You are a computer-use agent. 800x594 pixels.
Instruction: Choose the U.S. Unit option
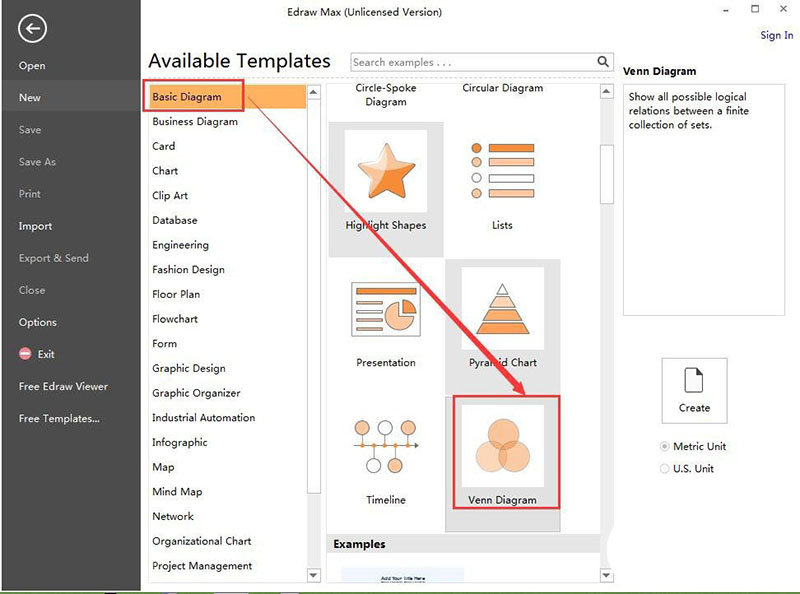(x=666, y=468)
